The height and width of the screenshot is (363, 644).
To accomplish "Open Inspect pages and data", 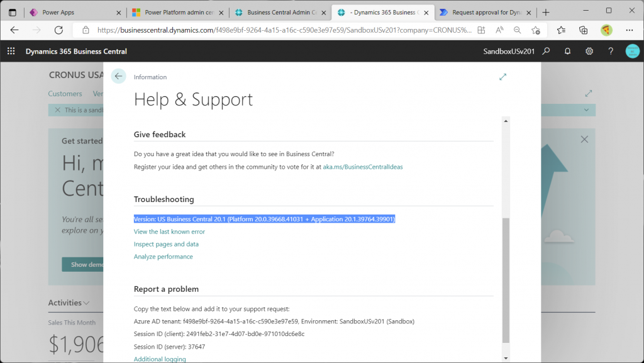I will 166,244.
